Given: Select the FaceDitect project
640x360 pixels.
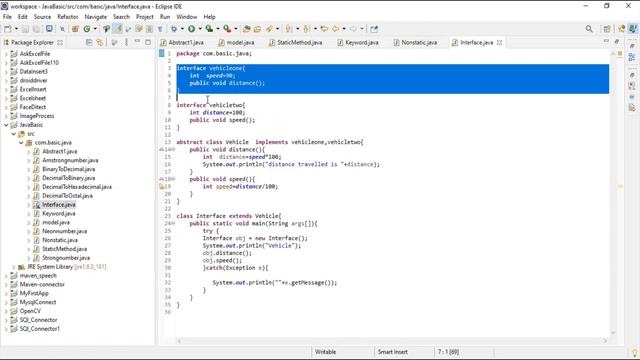Looking at the screenshot, I should (33, 107).
